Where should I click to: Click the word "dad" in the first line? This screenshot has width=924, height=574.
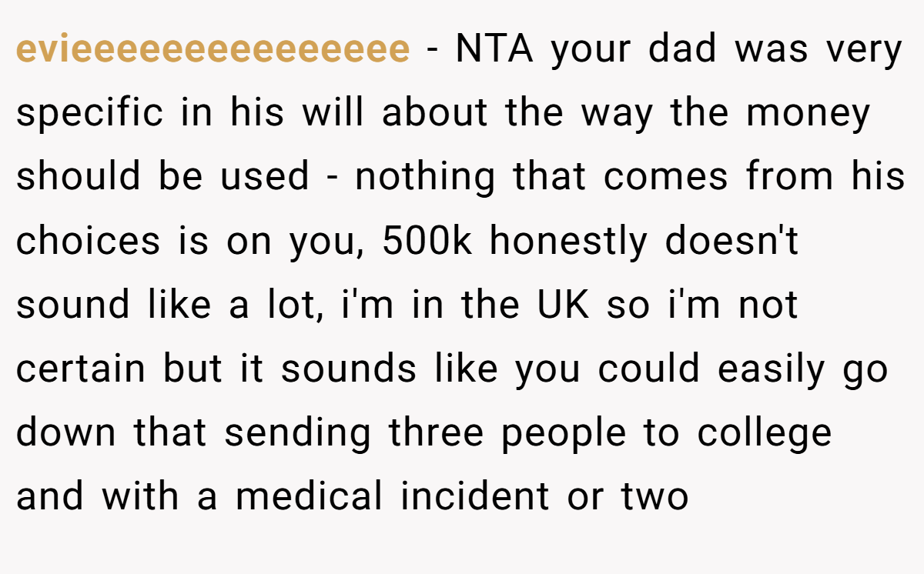point(683,49)
